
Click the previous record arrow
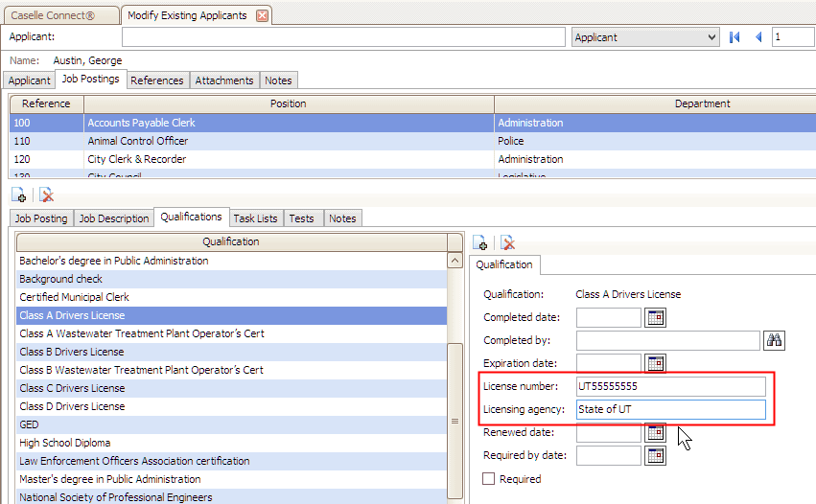click(x=758, y=37)
